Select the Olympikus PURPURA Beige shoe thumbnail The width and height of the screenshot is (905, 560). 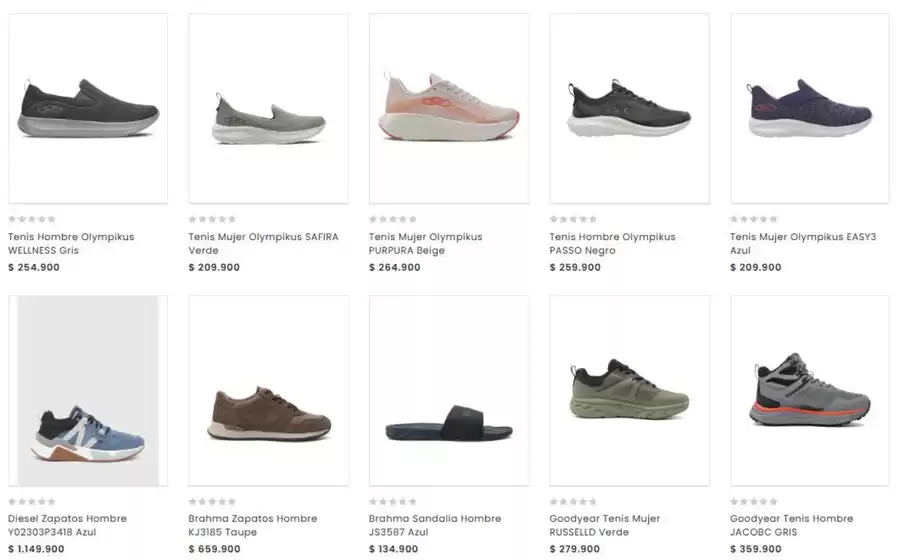448,108
